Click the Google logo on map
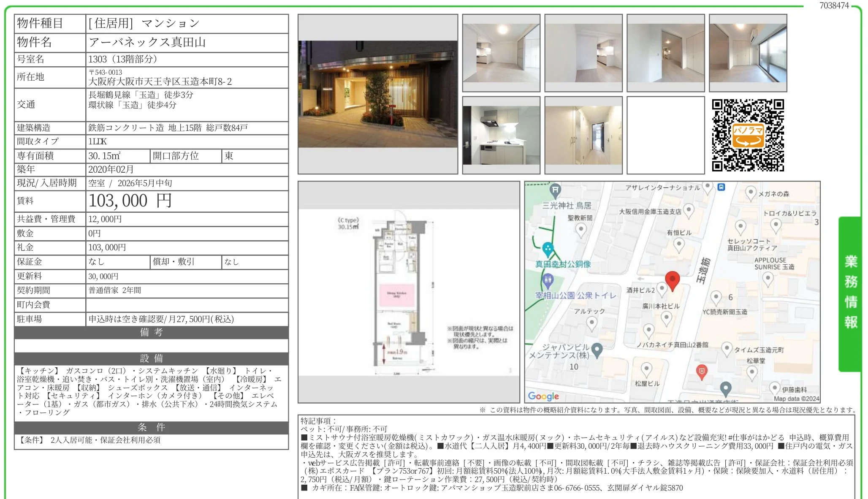This screenshot has height=499, width=868. point(543,396)
